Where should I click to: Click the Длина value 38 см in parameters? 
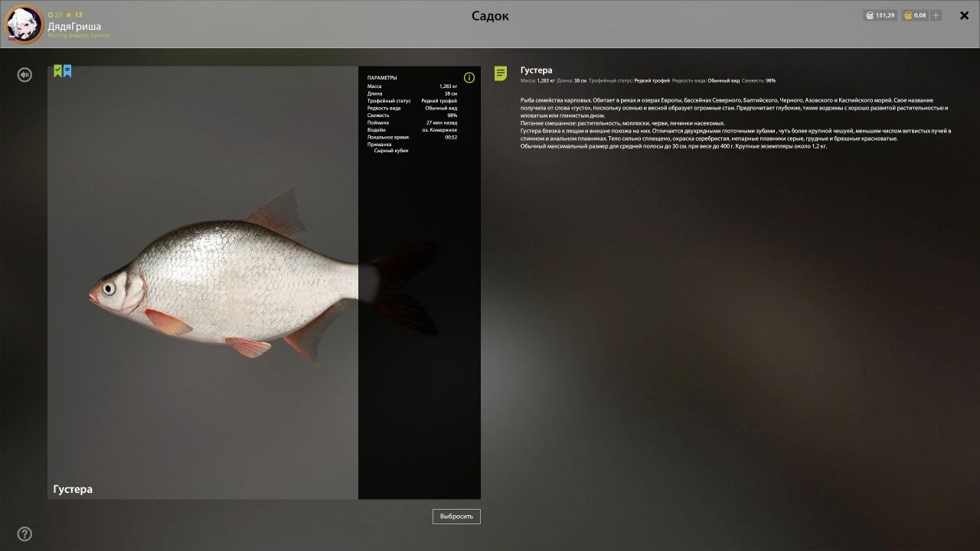coord(451,93)
